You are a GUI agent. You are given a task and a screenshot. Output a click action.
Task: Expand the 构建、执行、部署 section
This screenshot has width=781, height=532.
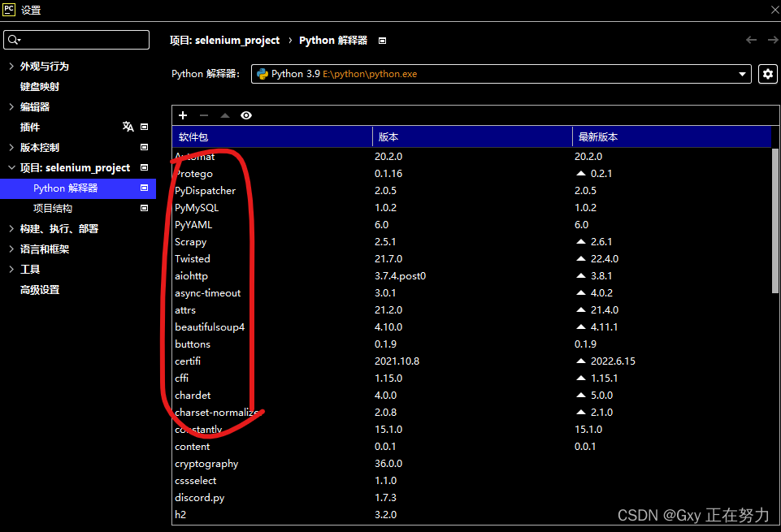coord(11,228)
